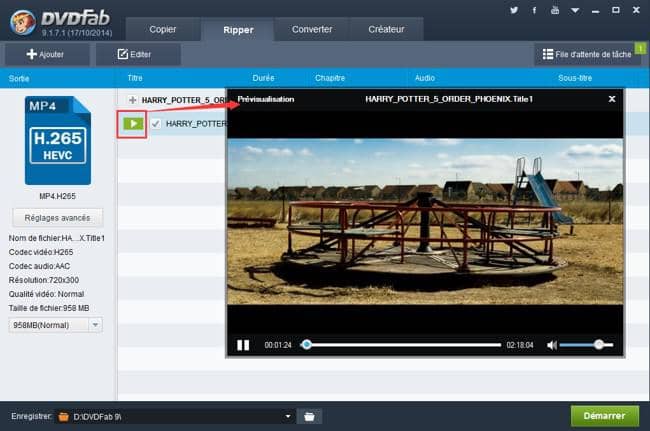Open File d'attente de tâche
This screenshot has width=650, height=431.
[587, 54]
